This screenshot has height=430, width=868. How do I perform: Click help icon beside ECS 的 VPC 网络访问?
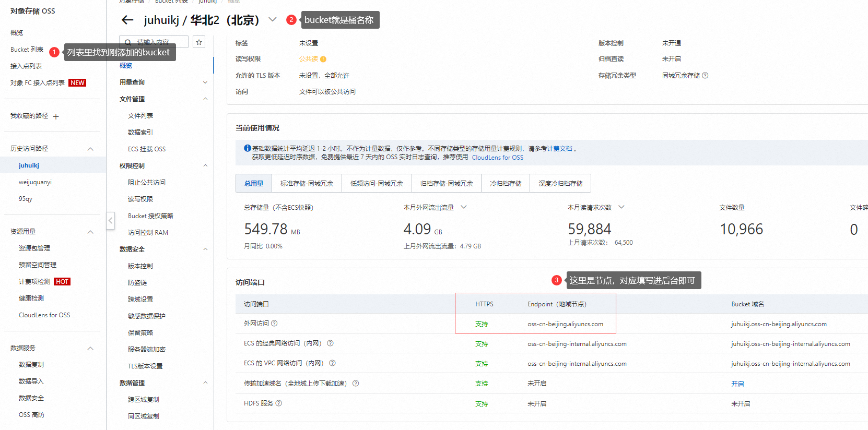(x=332, y=363)
